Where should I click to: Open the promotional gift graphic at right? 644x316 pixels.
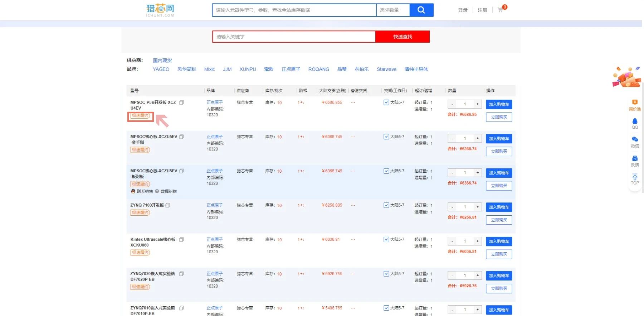[626, 77]
